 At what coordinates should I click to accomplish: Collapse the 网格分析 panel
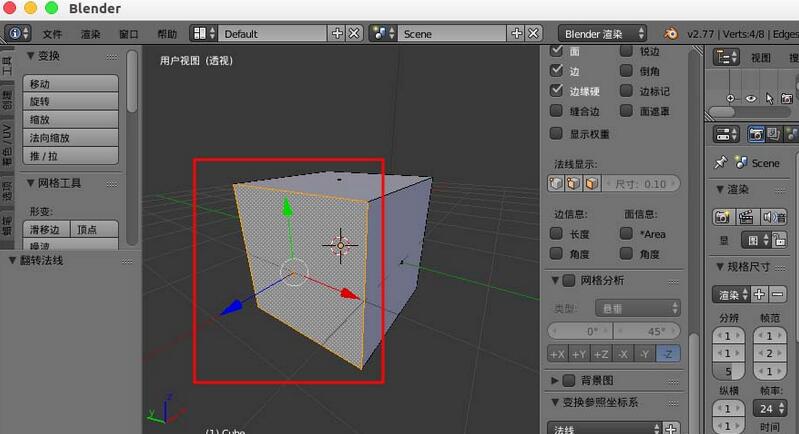point(555,280)
